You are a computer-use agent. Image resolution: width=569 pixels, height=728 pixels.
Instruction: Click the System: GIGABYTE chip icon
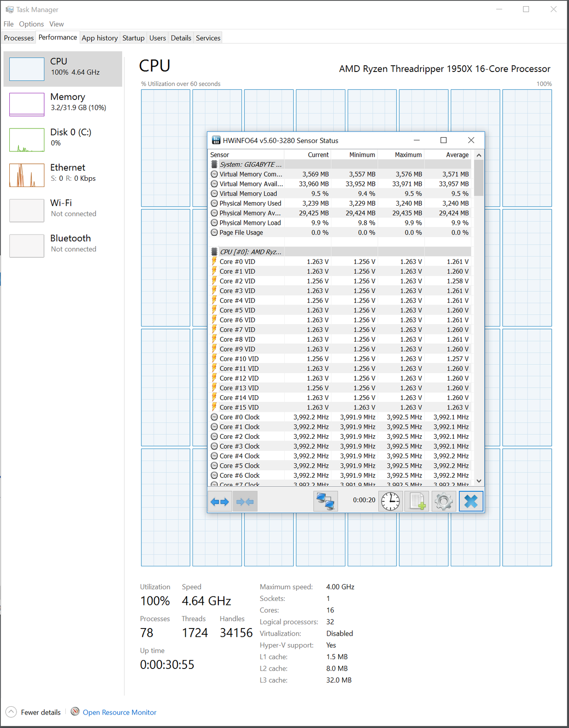point(214,164)
